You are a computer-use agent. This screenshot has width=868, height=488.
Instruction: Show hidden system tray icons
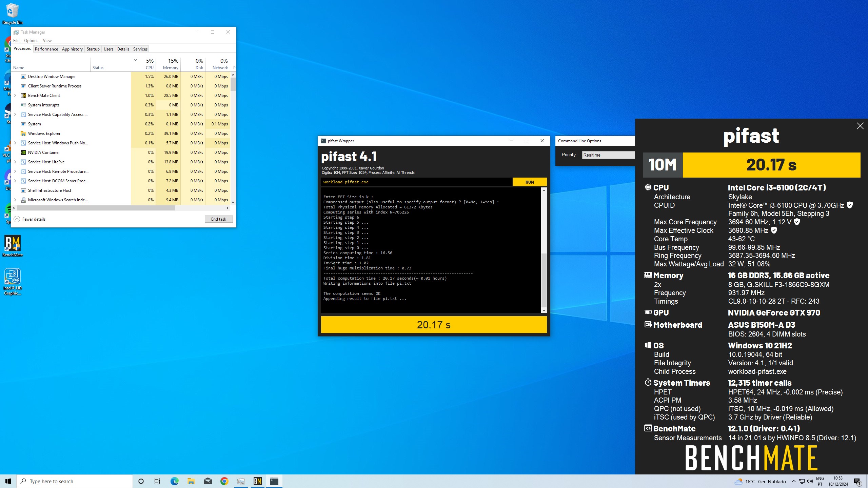(x=793, y=482)
